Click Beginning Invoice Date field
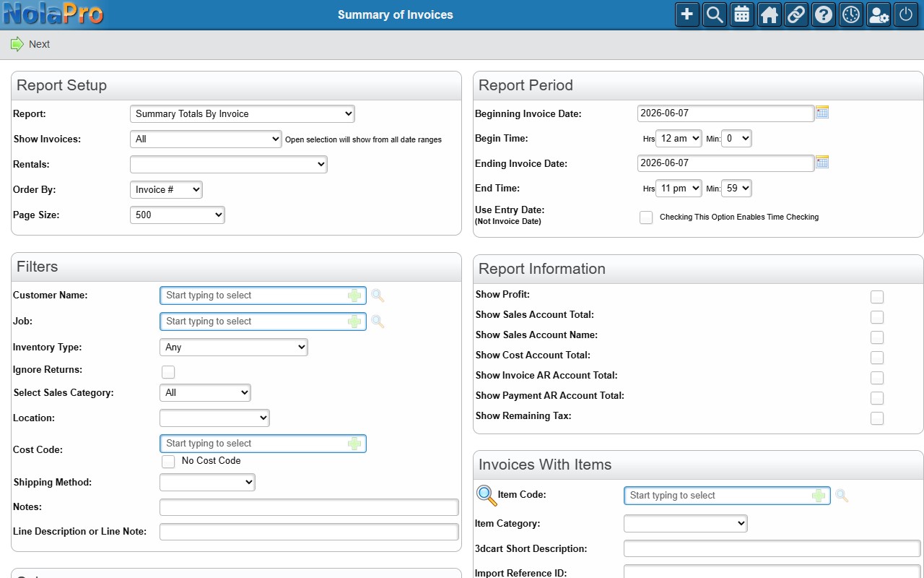This screenshot has height=578, width=924. (725, 113)
